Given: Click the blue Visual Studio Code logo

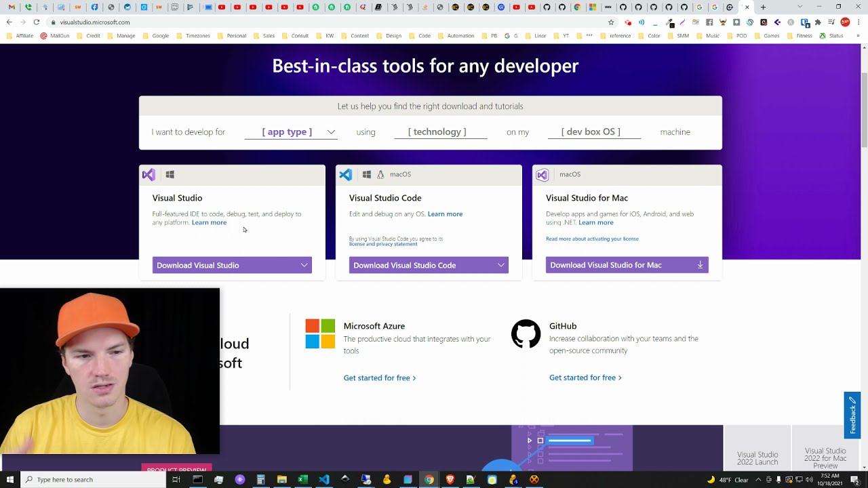Looking at the screenshot, I should 346,174.
